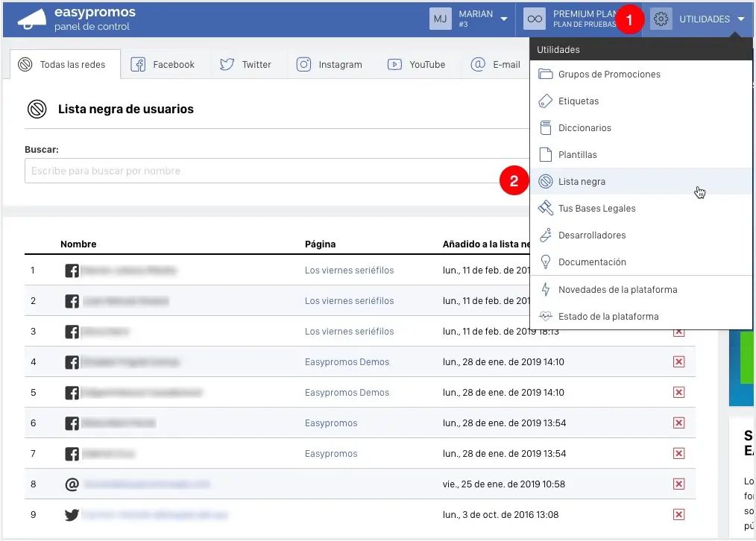This screenshot has width=756, height=541.
Task: Click date 'vie., 25 de ene. de 2019 10:58'
Action: pyautogui.click(x=504, y=484)
